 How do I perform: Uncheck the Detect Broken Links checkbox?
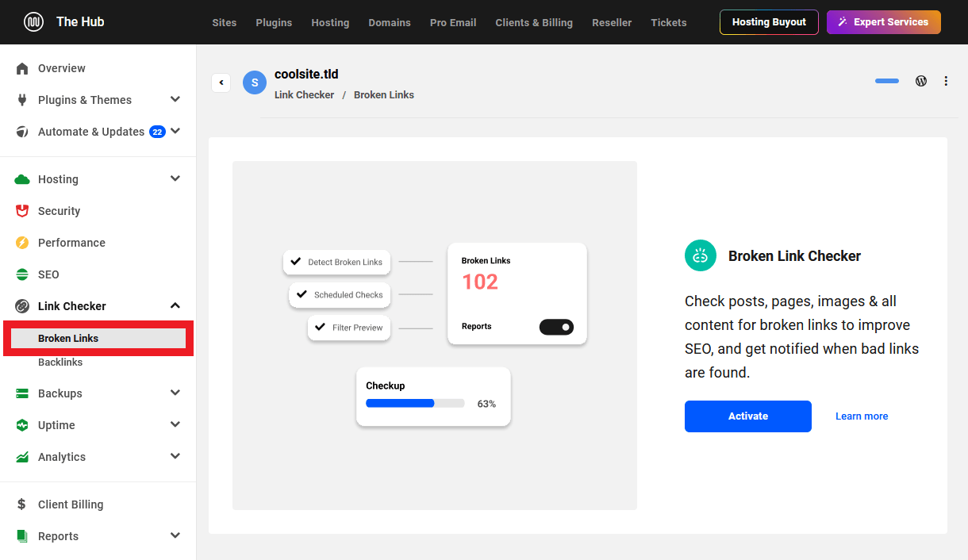(295, 262)
